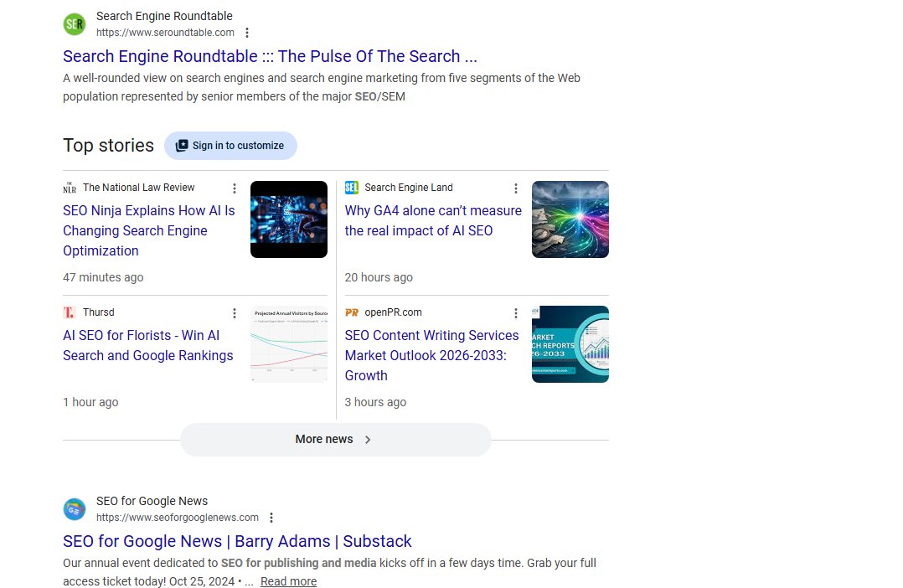The width and height of the screenshot is (903, 588).
Task: Click the Thursd source logo icon
Action: click(70, 312)
